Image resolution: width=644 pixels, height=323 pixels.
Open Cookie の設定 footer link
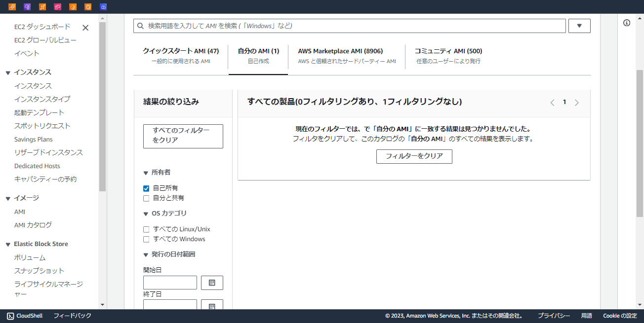point(620,316)
